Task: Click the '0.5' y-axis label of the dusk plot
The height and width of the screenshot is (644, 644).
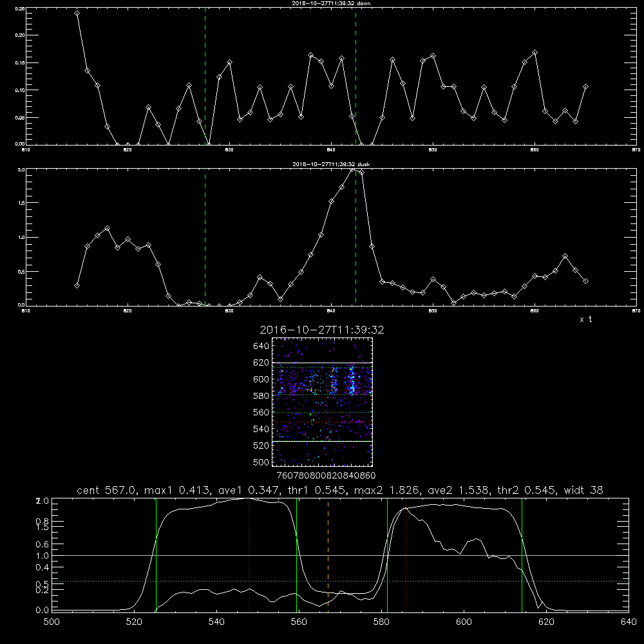Action: 21,272
